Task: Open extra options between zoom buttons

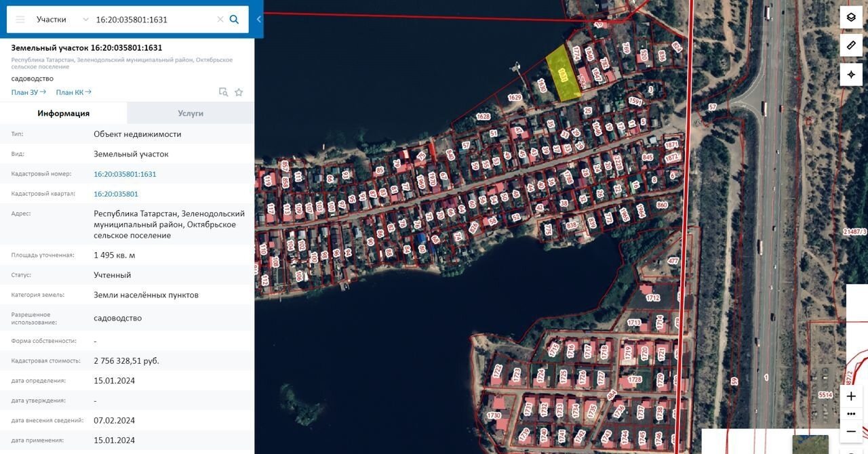Action: (x=851, y=413)
